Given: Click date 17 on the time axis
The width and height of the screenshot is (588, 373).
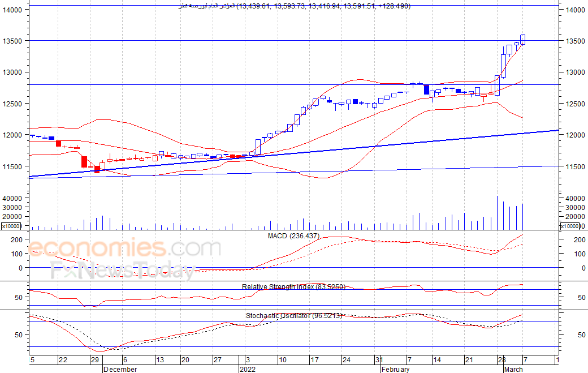Looking at the screenshot, I should 314,360.
